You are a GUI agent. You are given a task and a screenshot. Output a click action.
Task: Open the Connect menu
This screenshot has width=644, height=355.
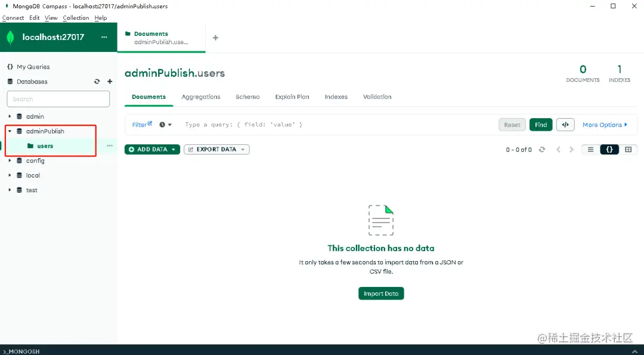click(x=13, y=18)
